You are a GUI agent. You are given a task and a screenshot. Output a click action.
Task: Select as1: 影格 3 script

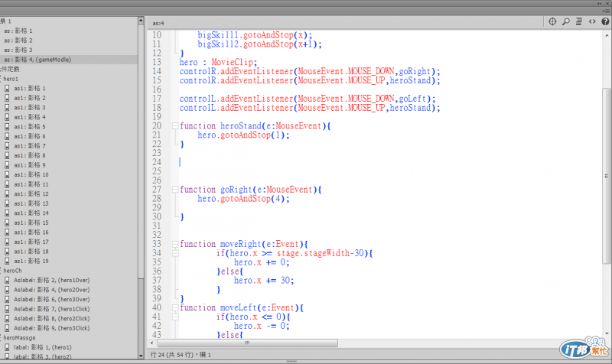(30, 107)
